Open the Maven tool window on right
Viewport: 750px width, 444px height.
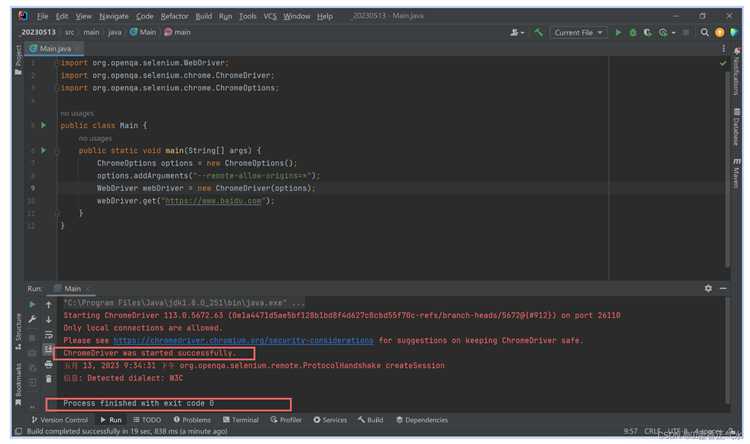coord(737,173)
